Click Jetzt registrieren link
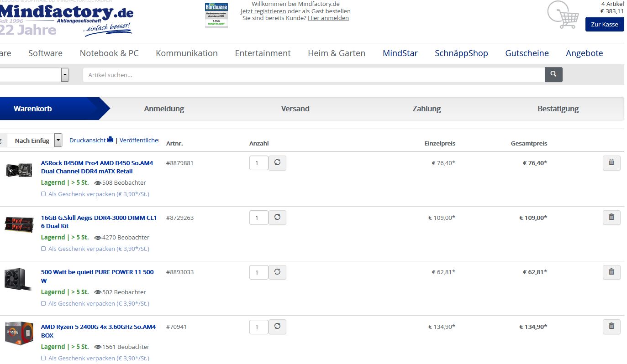Image resolution: width=627 pixels, height=364 pixels. 263,11
